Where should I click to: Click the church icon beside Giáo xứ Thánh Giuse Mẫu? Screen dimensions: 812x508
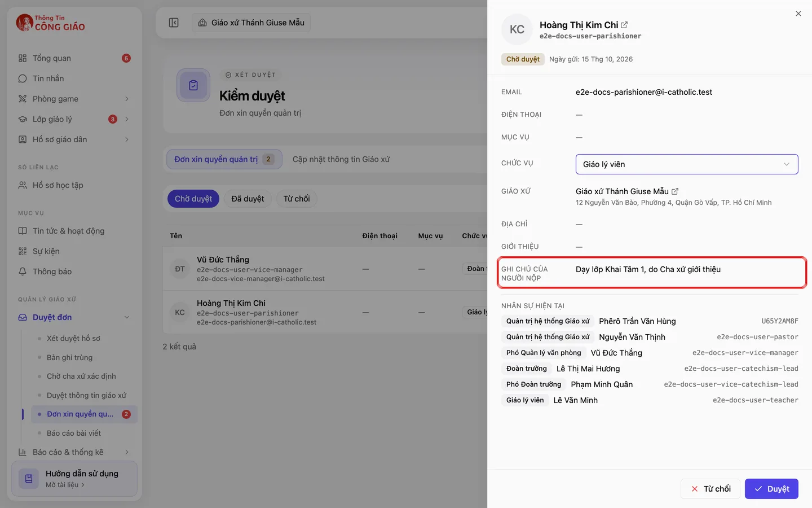[x=202, y=23]
